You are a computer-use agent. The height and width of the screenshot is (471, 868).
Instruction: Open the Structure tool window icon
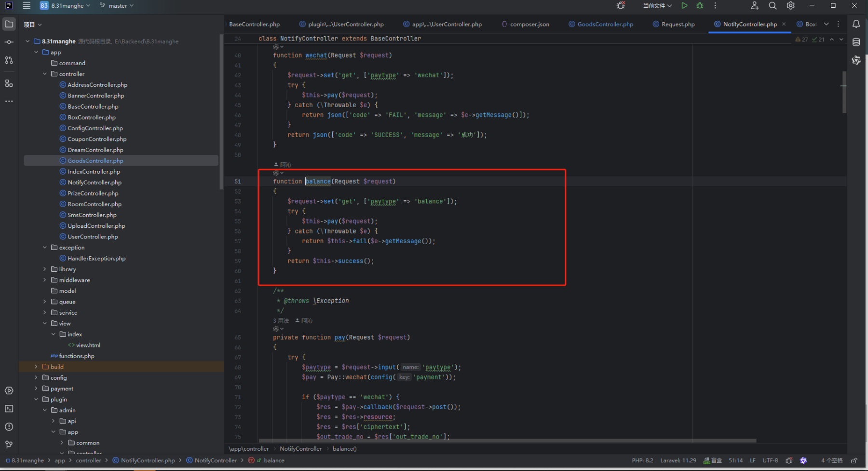pyautogui.click(x=9, y=83)
